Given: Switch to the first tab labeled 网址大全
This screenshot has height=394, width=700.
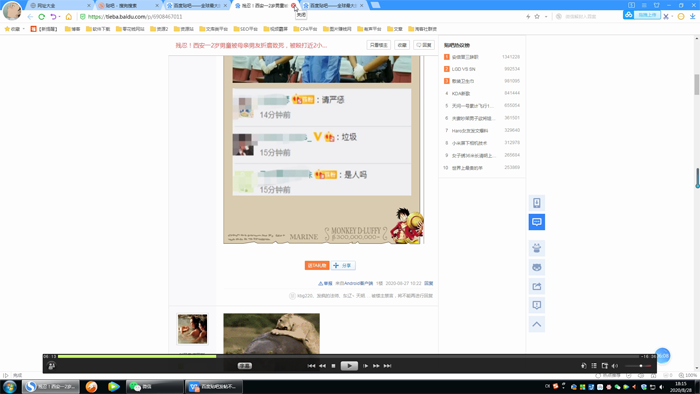Looking at the screenshot, I should (x=59, y=5).
